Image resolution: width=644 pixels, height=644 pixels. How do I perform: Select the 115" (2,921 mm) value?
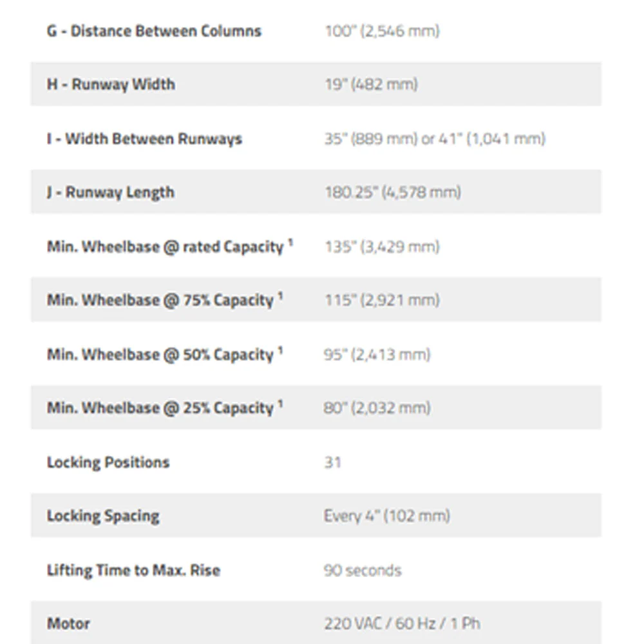(382, 300)
